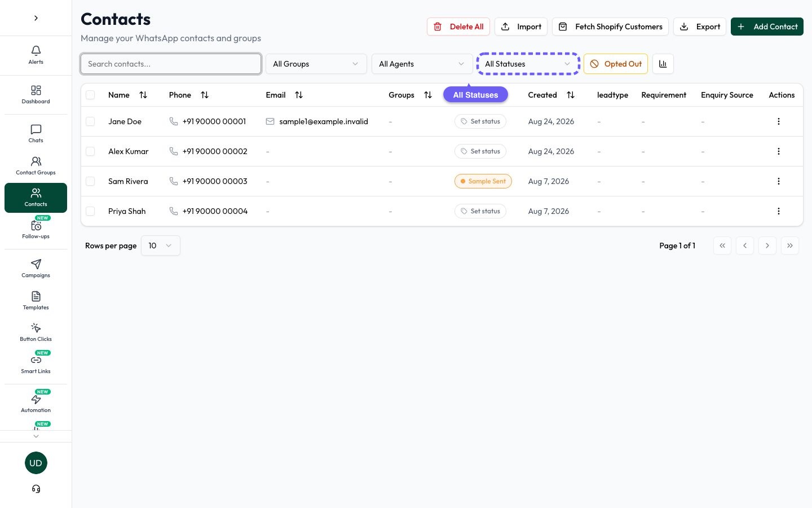Select the Alex Kumar row checkbox
This screenshot has width=812, height=508.
pyautogui.click(x=90, y=151)
